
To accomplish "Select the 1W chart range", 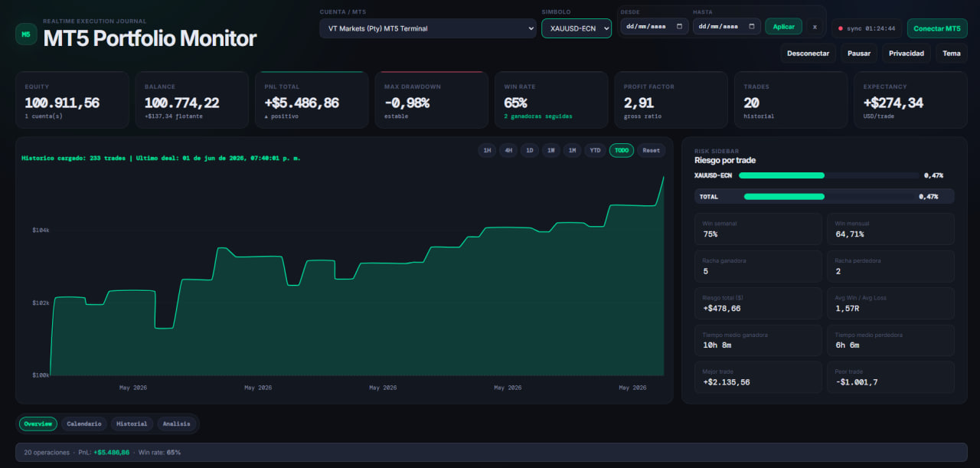I will click(x=550, y=150).
